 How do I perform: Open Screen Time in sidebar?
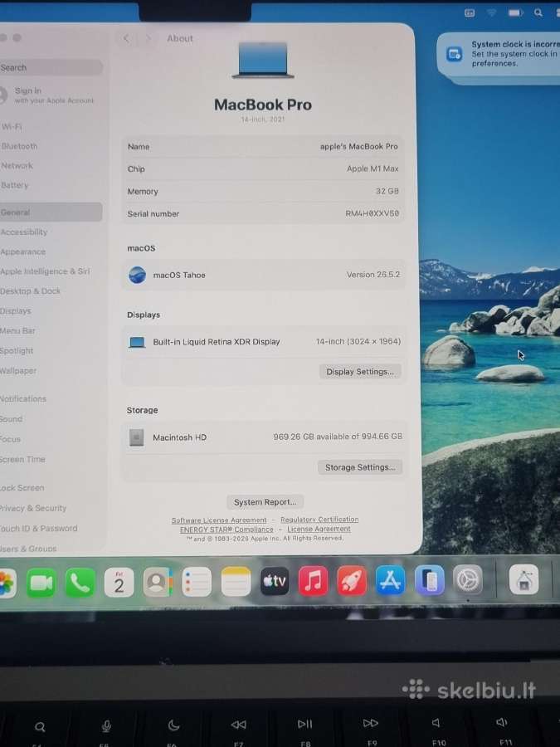pos(50,459)
